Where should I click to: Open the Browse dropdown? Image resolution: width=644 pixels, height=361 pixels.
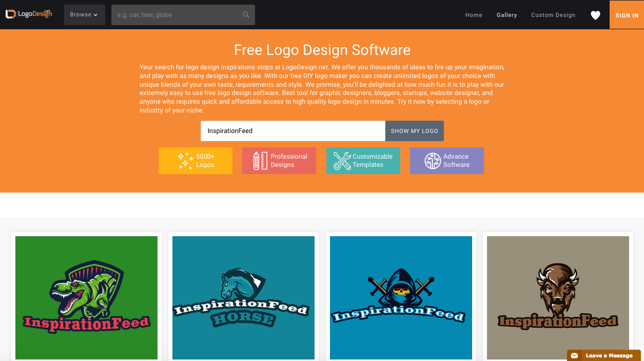pos(84,14)
